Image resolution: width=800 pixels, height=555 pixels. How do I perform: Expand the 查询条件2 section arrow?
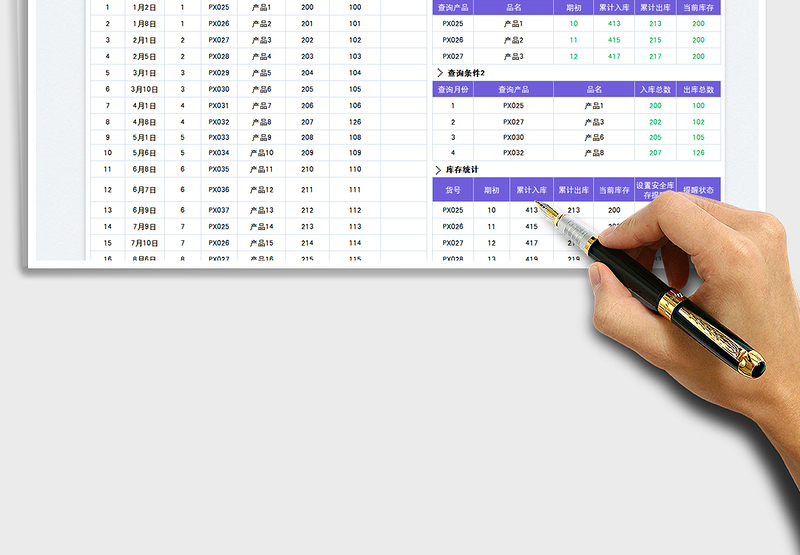click(x=438, y=73)
